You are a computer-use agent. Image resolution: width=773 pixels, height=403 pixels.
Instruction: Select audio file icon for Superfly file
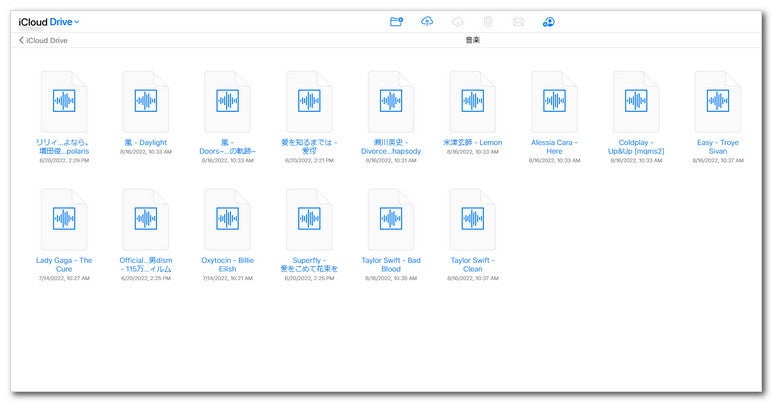(x=309, y=220)
